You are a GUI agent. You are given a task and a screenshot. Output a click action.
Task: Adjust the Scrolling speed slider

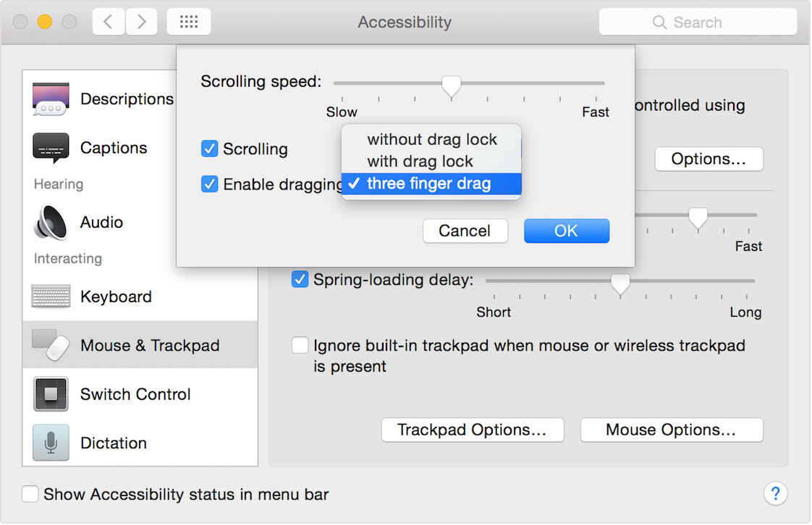[x=451, y=83]
